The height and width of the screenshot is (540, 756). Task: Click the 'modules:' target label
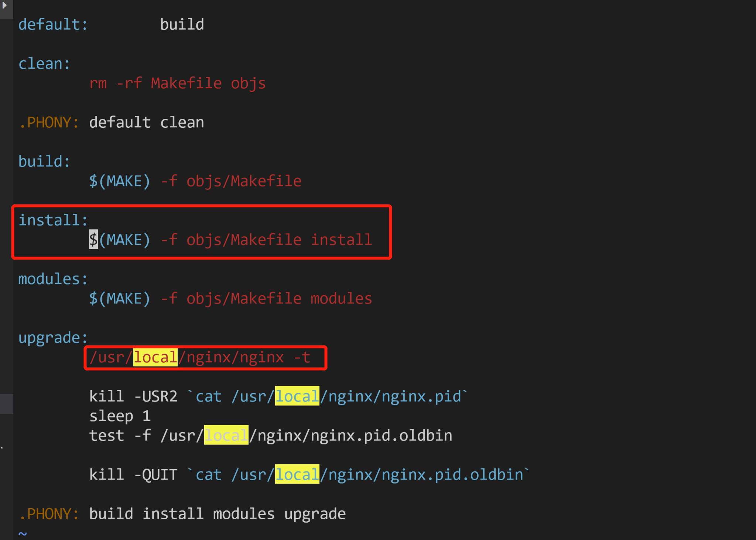click(53, 279)
